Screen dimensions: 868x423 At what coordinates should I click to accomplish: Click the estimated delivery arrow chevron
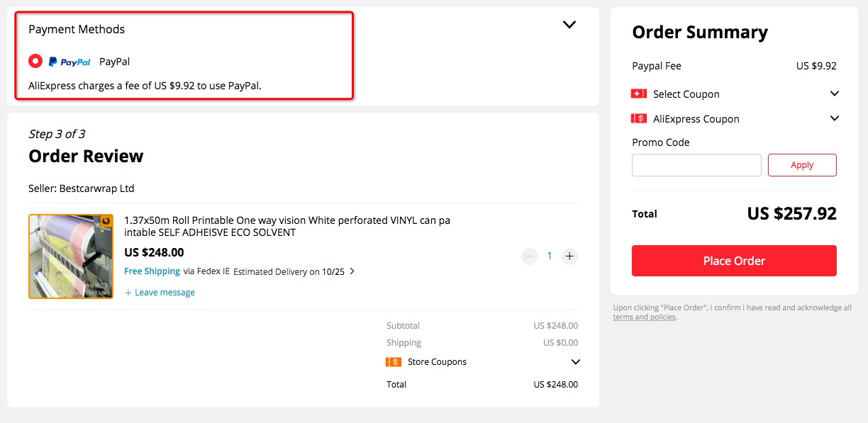click(x=352, y=271)
